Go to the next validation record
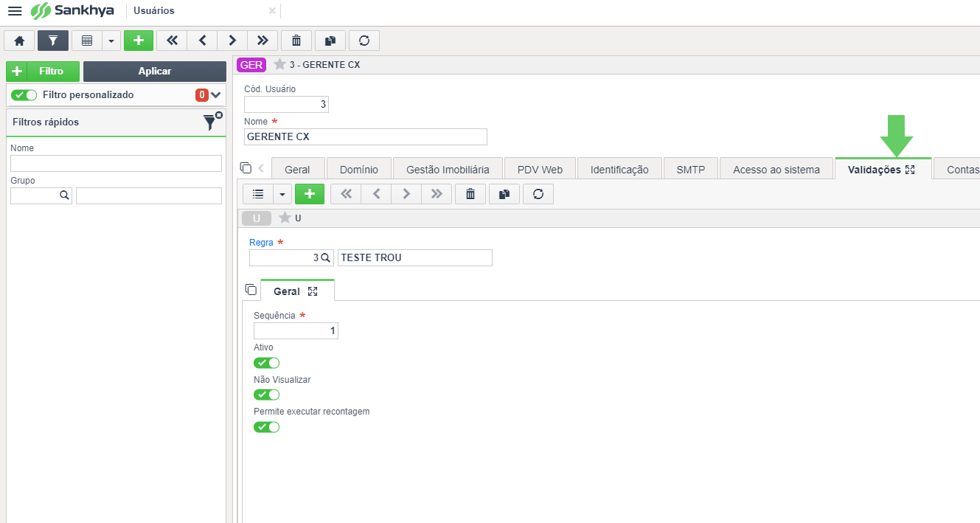980x523 pixels. click(406, 194)
